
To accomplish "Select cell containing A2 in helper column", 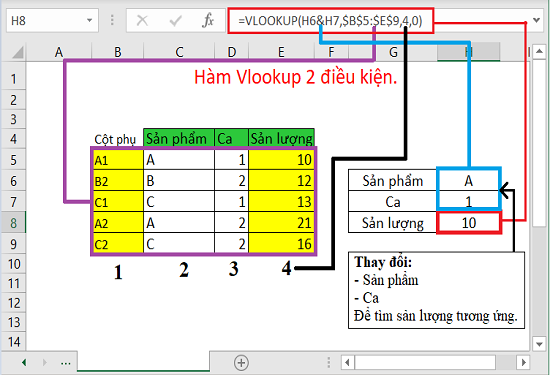I will (119, 223).
